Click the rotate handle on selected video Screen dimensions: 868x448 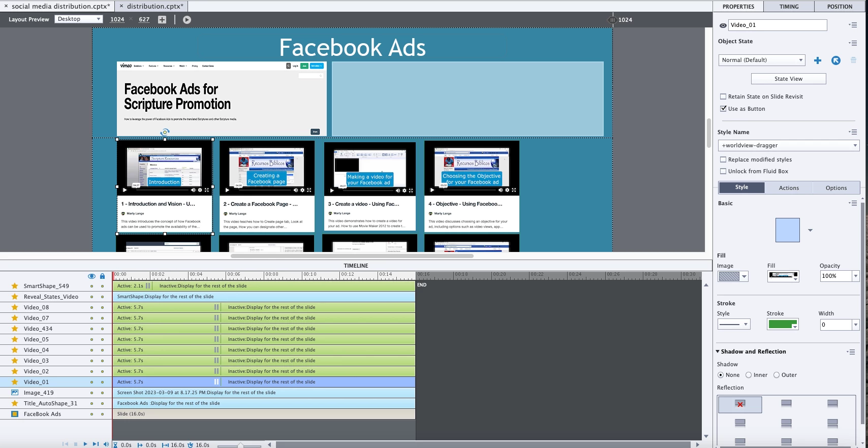165,132
